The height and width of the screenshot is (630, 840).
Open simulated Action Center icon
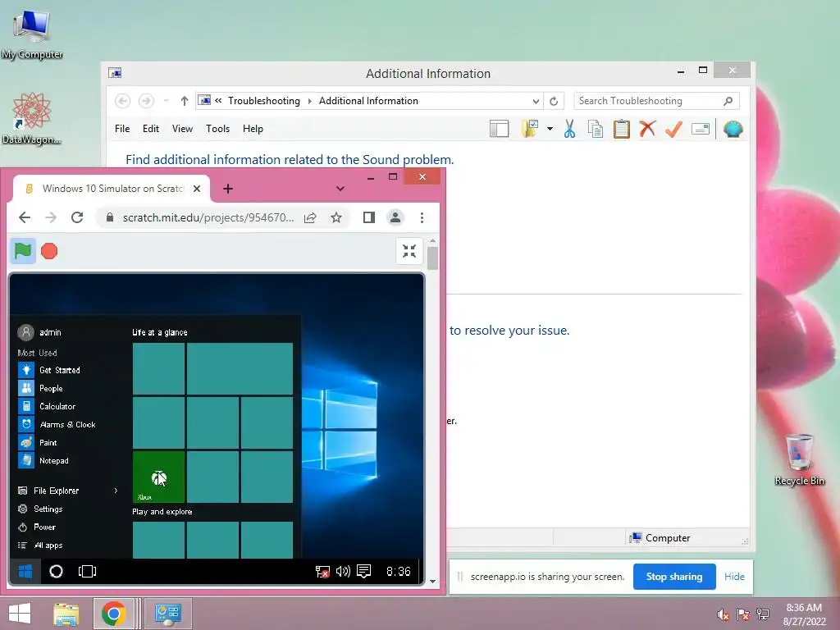tap(363, 572)
